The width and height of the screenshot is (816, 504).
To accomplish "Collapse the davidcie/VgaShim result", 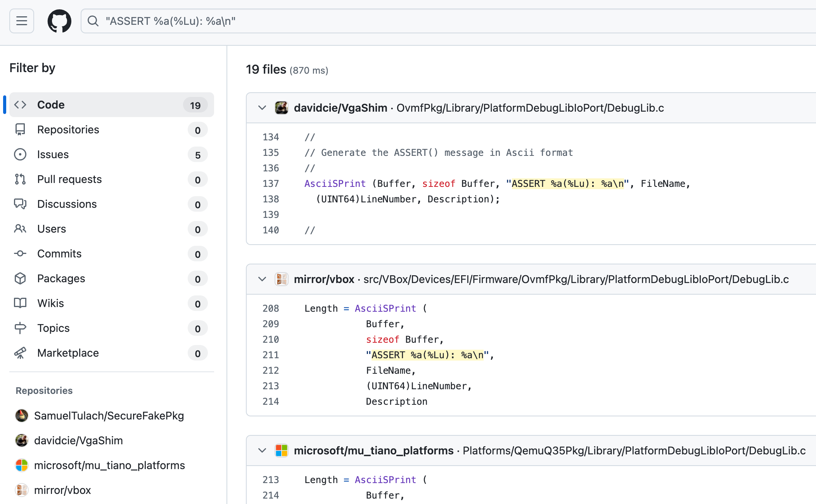I will (x=262, y=108).
